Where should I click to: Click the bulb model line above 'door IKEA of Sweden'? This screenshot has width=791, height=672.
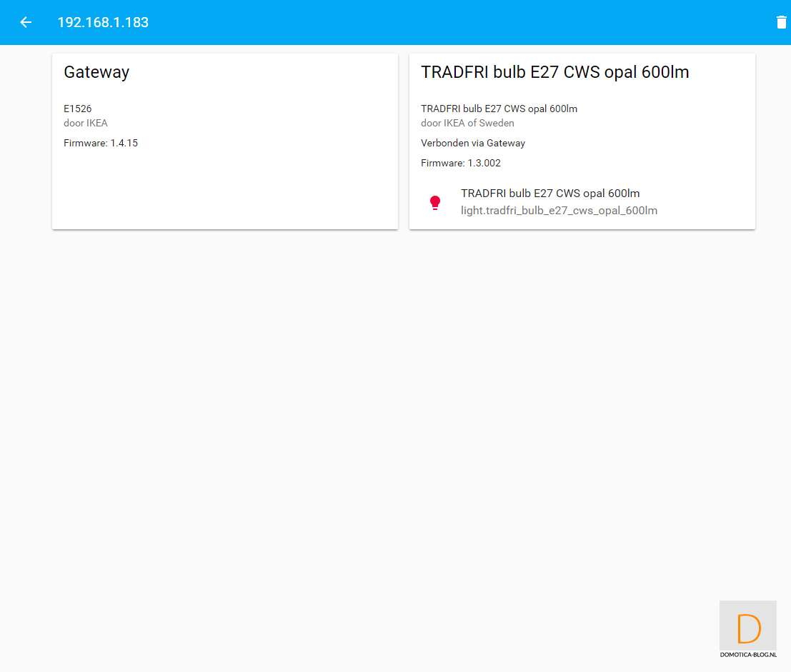pyautogui.click(x=499, y=109)
